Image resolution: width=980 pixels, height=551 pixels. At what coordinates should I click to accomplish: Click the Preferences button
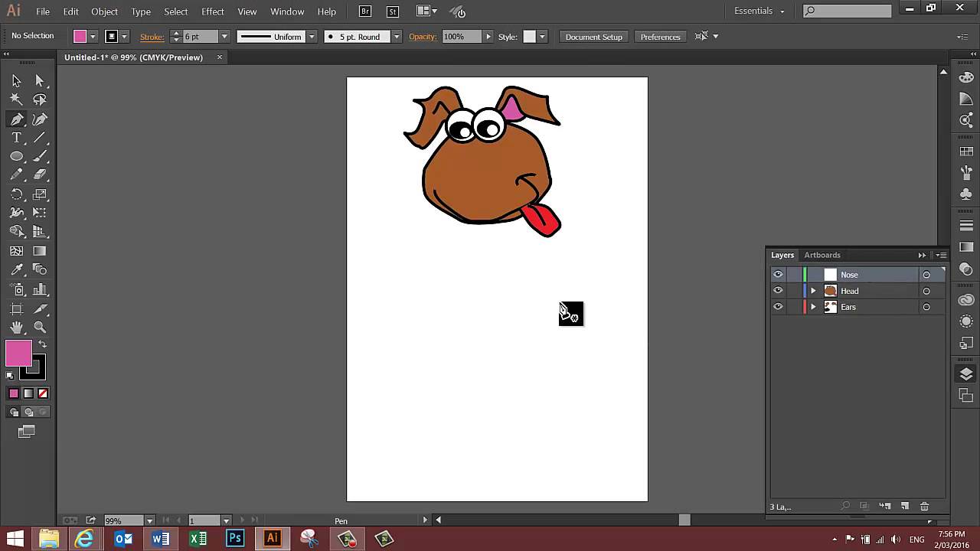click(x=660, y=37)
